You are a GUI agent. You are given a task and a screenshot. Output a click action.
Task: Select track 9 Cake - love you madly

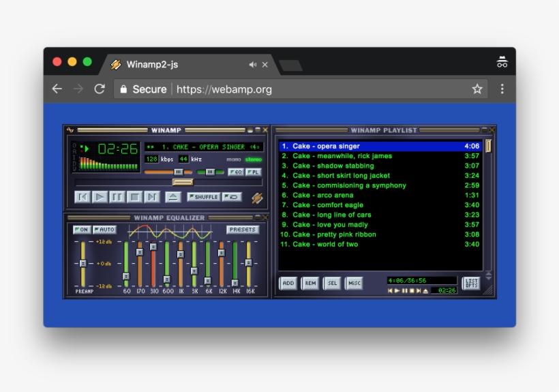380,224
